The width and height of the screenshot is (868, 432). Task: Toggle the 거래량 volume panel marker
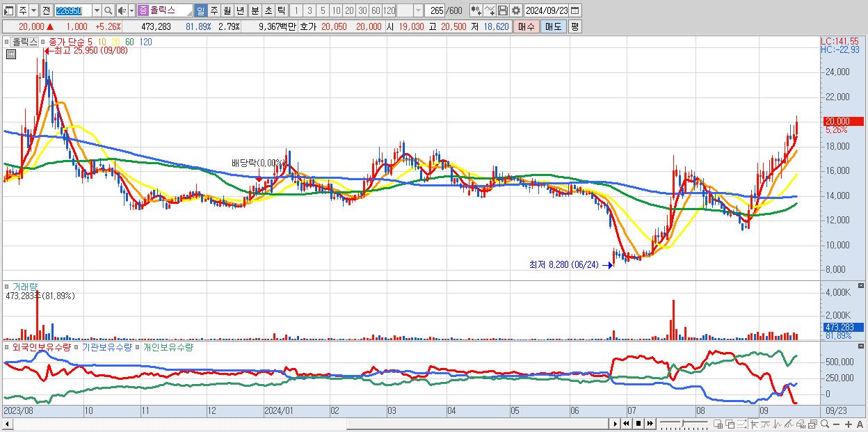click(7, 286)
